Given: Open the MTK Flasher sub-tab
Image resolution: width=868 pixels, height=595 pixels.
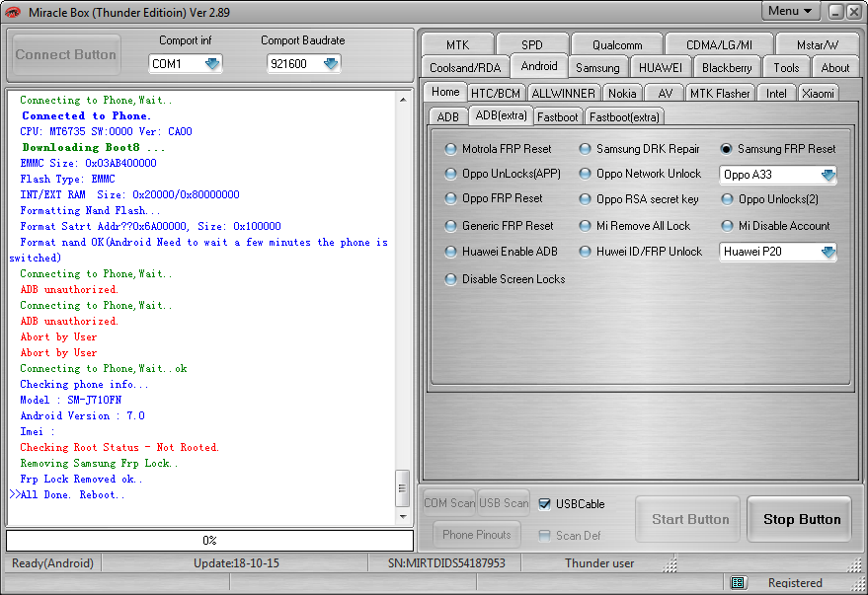Looking at the screenshot, I should click(x=720, y=94).
